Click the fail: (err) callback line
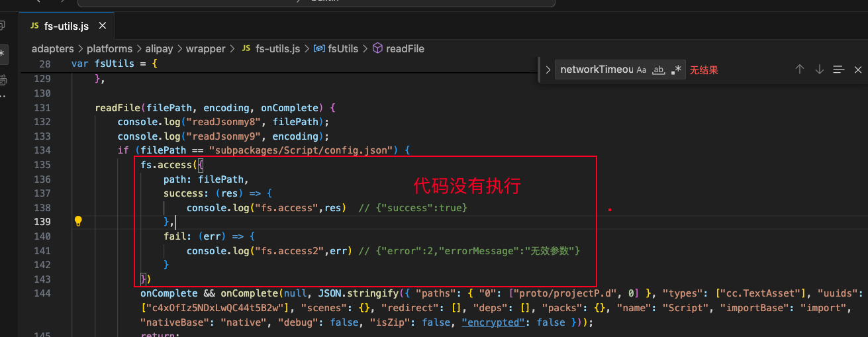The image size is (868, 337). [x=209, y=236]
